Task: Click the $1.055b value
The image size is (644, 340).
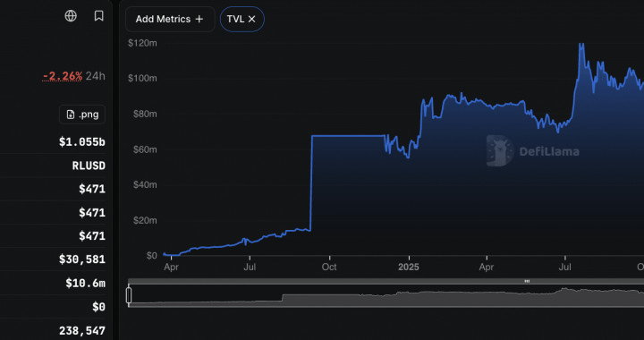Action: (82, 142)
